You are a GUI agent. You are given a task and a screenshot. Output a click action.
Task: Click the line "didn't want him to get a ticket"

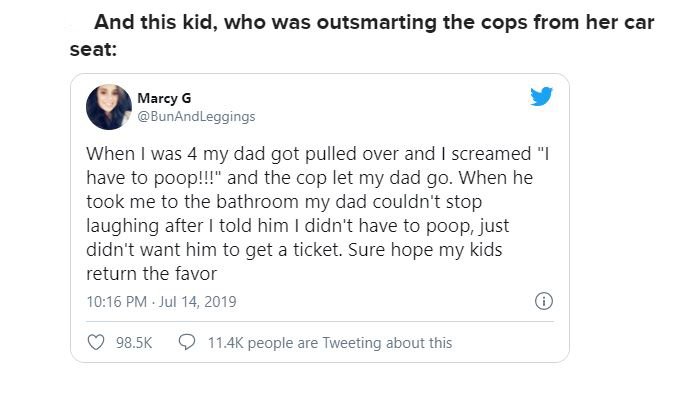point(214,250)
